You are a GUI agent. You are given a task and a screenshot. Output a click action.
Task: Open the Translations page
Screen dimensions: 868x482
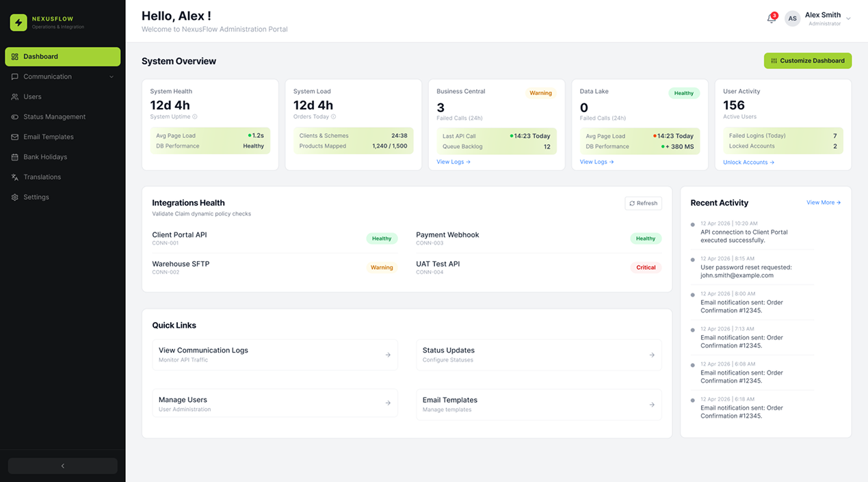coord(63,177)
